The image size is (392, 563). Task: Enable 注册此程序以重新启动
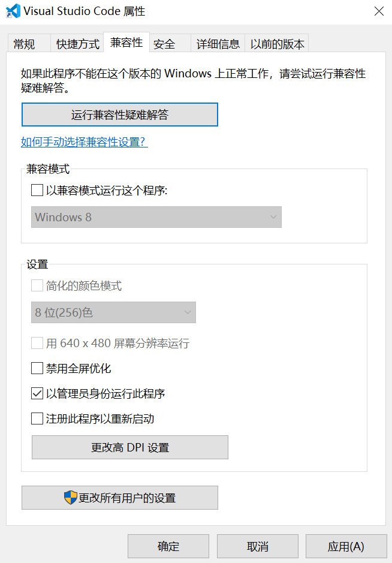tap(35, 419)
